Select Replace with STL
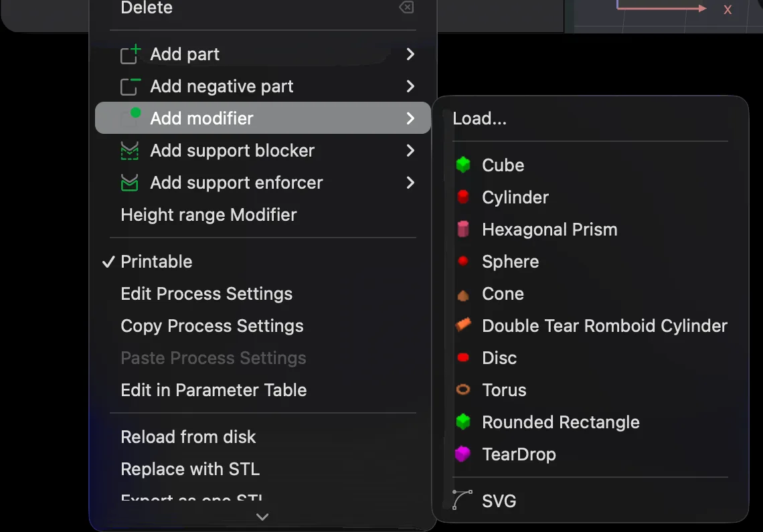The image size is (763, 532). click(190, 468)
